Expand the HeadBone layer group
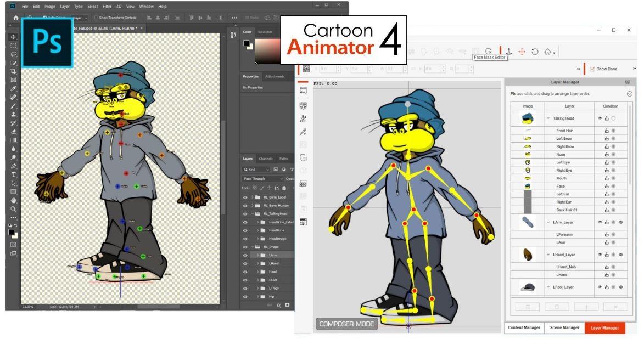644x339 pixels. tap(258, 230)
